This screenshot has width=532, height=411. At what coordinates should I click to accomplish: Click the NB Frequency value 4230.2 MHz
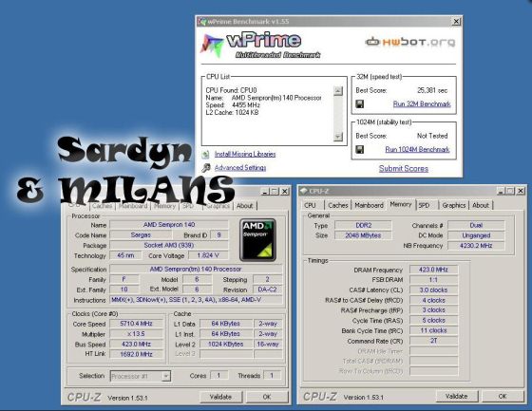[476, 246]
